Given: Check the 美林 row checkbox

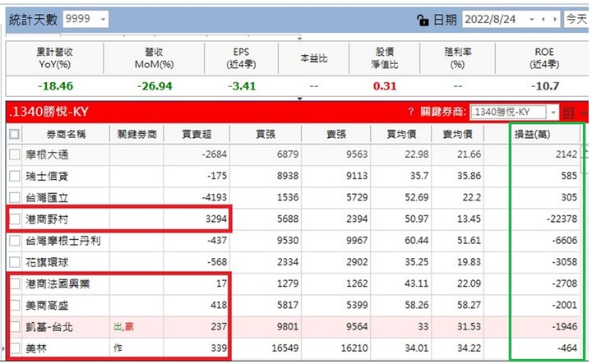Looking at the screenshot, I should [x=14, y=348].
